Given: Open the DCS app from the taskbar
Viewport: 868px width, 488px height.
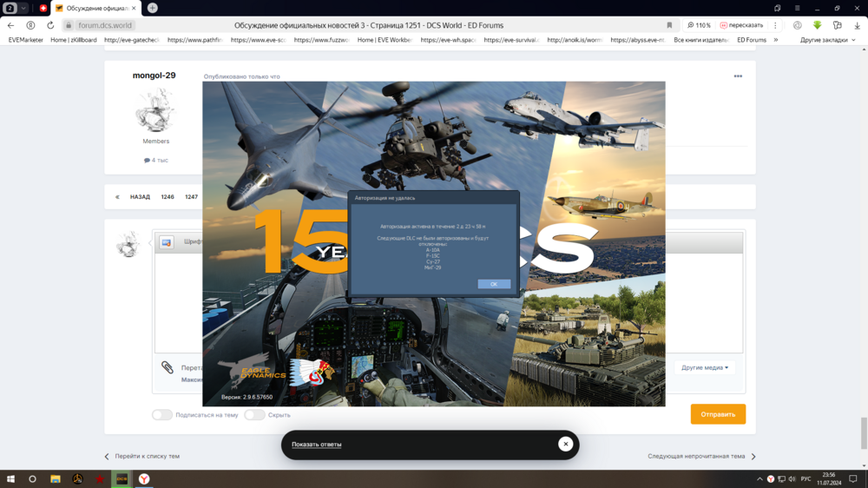Looking at the screenshot, I should (122, 478).
